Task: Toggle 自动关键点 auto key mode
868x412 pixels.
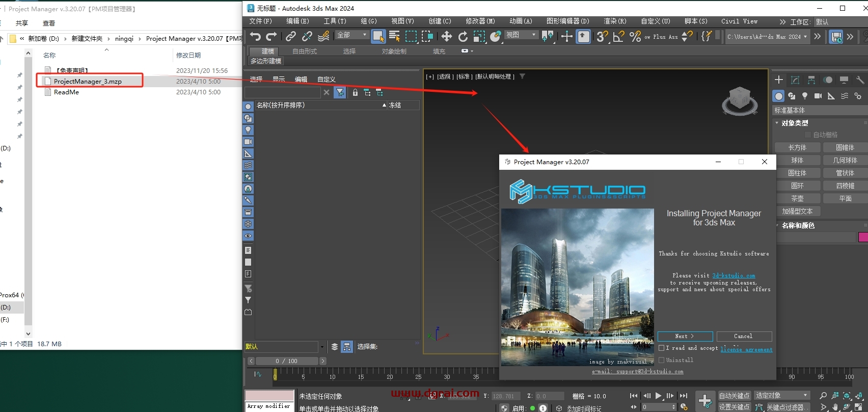Action: 734,396
